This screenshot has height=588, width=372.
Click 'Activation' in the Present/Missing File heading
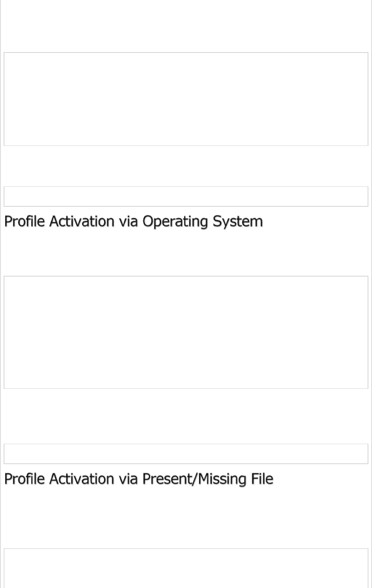click(82, 479)
